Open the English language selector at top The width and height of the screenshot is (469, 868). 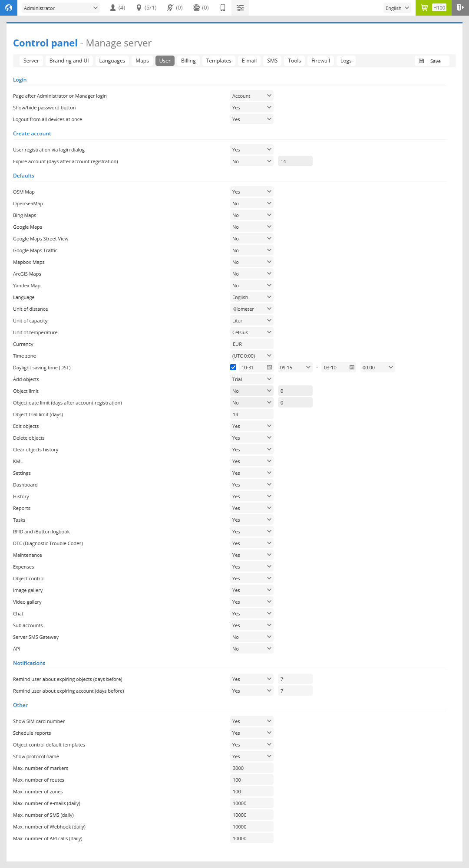coord(397,8)
